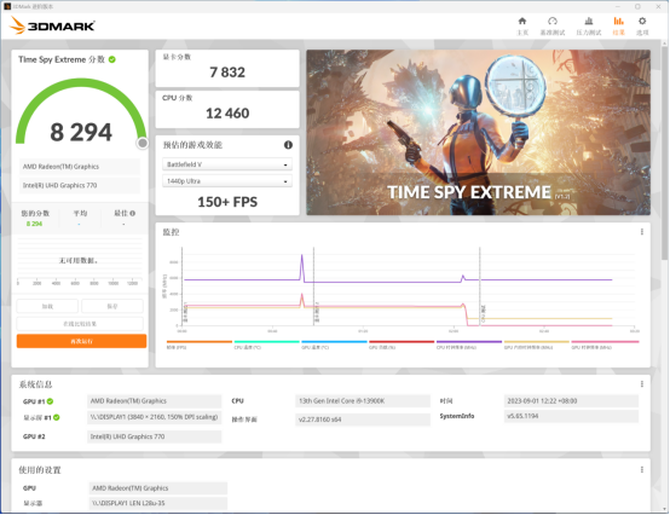Minimize the 3DMark window

[618, 6]
